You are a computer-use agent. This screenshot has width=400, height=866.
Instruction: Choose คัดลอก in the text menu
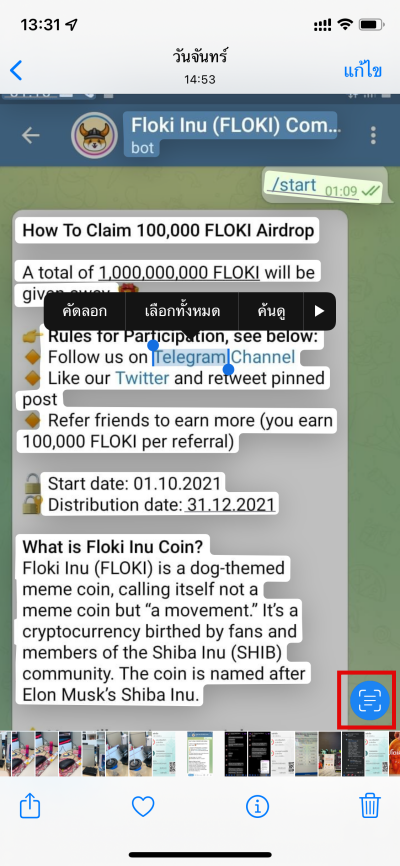coord(85,311)
